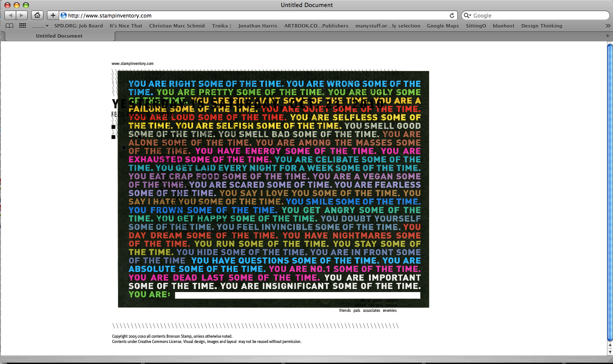Open a new tab with the tab-bar plus
This screenshot has height=364, width=613.
tap(608, 36)
